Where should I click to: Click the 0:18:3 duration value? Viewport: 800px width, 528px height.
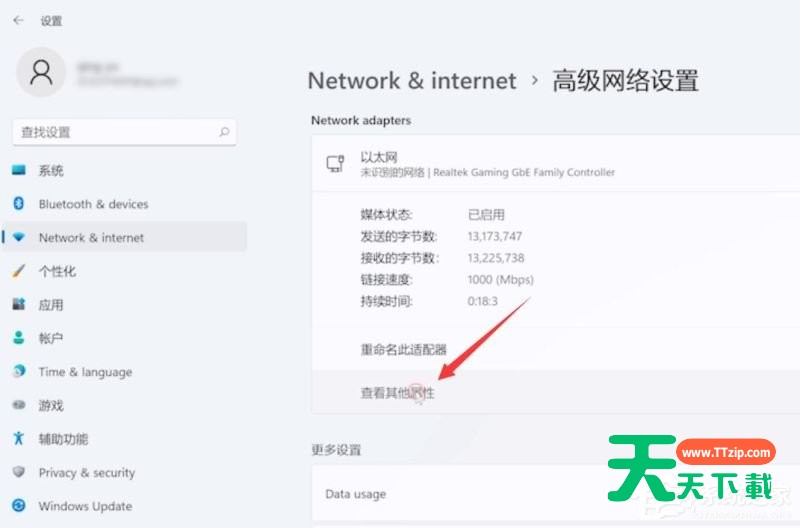[x=482, y=301]
